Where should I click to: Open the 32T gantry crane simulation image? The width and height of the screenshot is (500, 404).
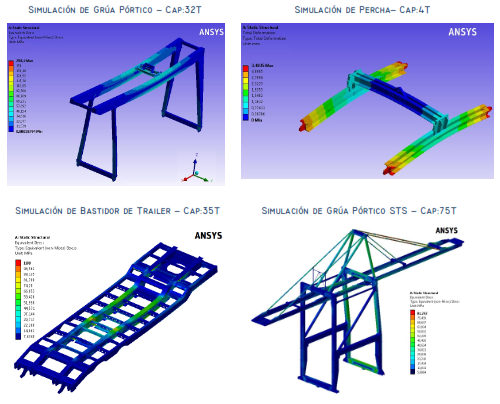tap(116, 104)
